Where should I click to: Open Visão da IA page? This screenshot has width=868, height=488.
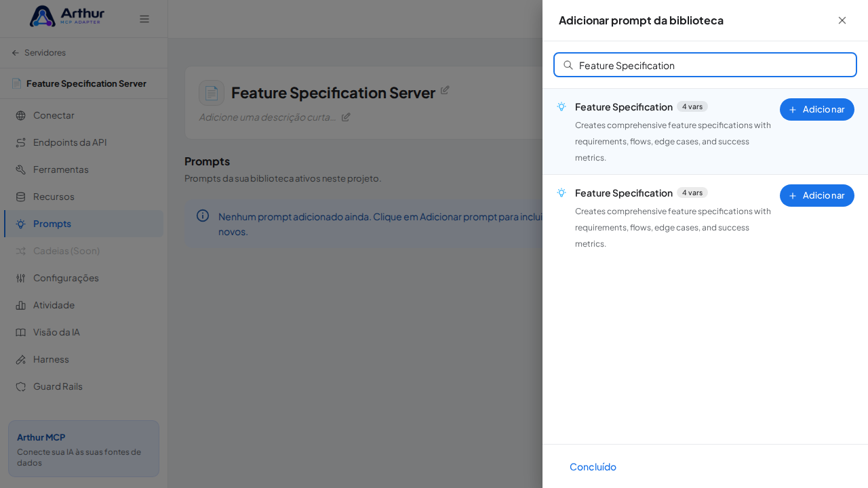pos(83,332)
